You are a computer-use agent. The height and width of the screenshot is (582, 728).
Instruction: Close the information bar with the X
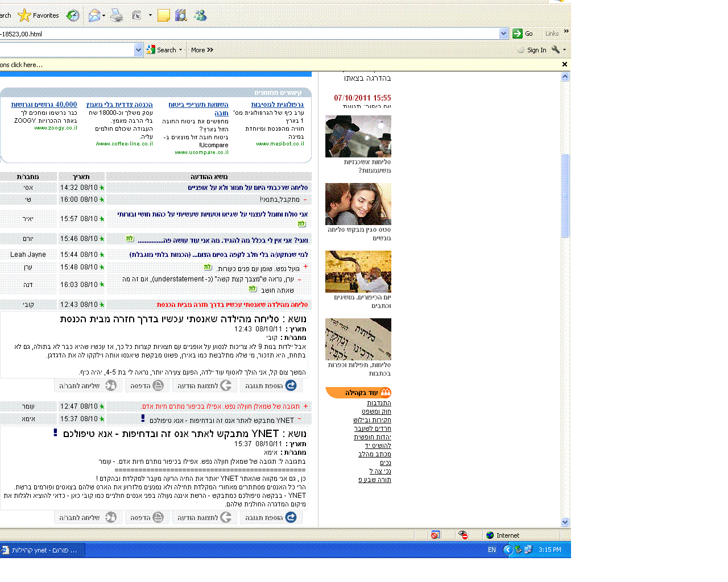(564, 64)
